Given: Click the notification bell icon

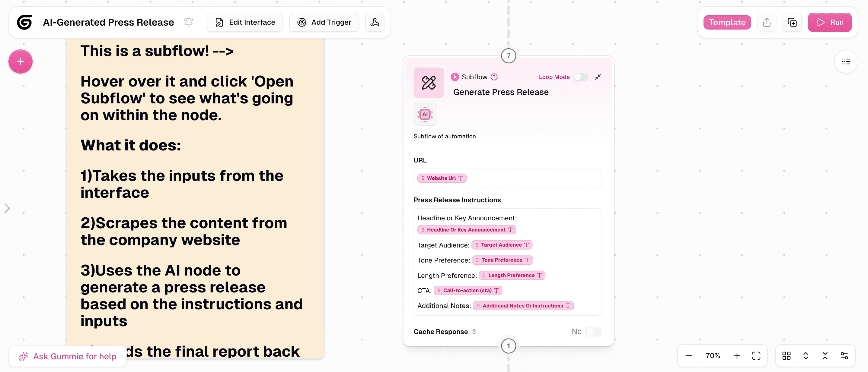Looking at the screenshot, I should pyautogui.click(x=189, y=22).
